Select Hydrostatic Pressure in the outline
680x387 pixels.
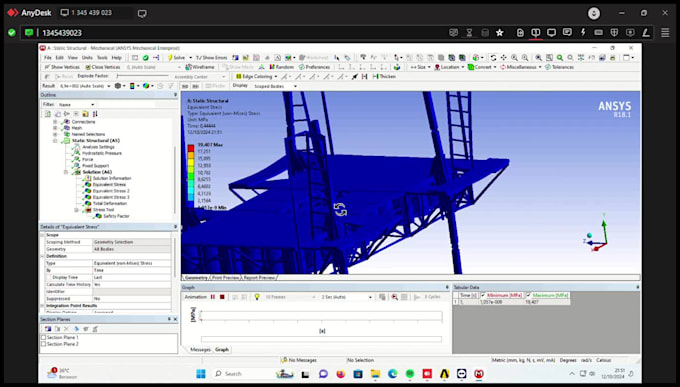[102, 153]
